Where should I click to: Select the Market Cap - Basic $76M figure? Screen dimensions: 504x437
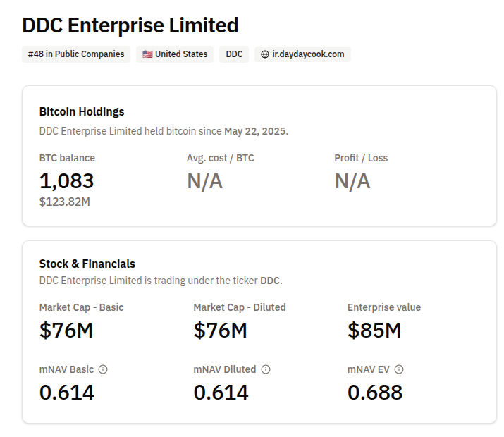click(66, 330)
